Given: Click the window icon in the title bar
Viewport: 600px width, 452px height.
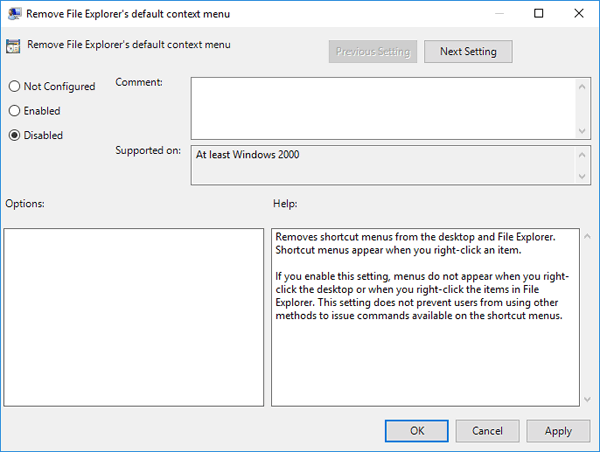Looking at the screenshot, I should point(14,15).
